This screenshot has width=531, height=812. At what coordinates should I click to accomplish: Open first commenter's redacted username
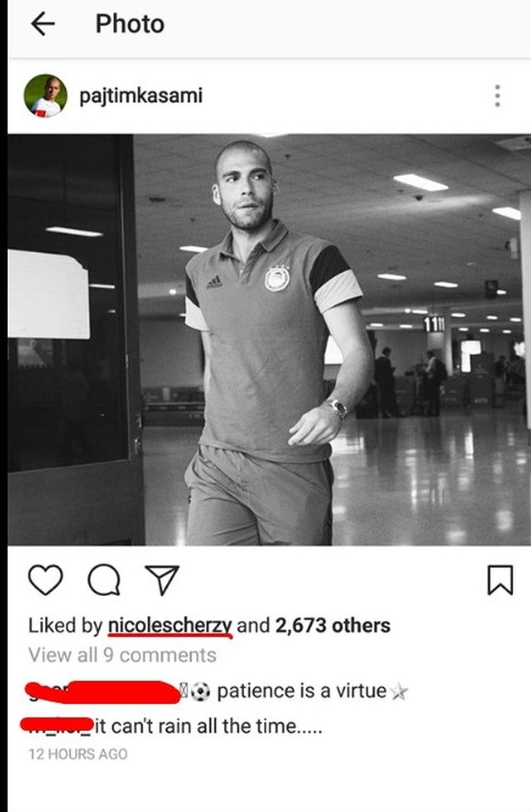[x=103, y=692]
